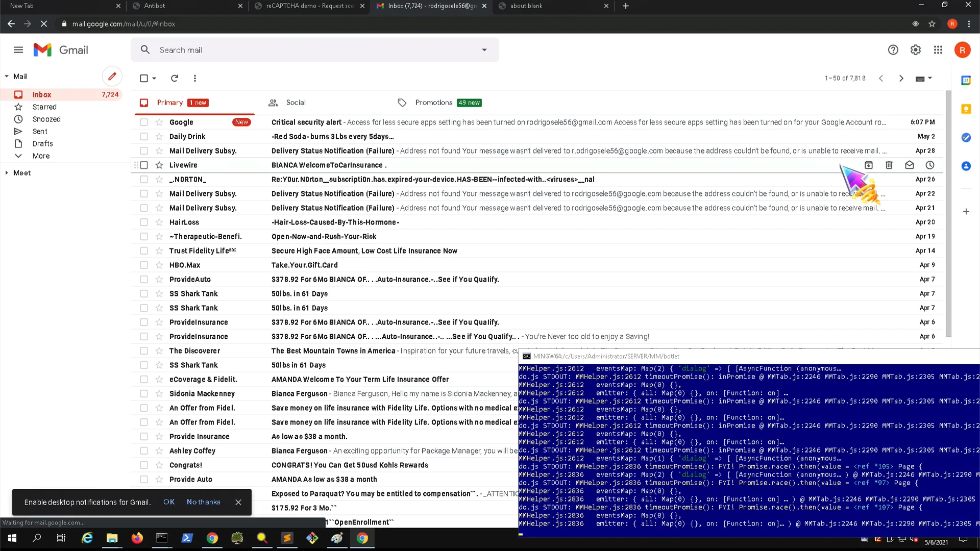This screenshot has height=551, width=980.
Task: Expand the search options dropdown arrow
Action: pyautogui.click(x=484, y=50)
